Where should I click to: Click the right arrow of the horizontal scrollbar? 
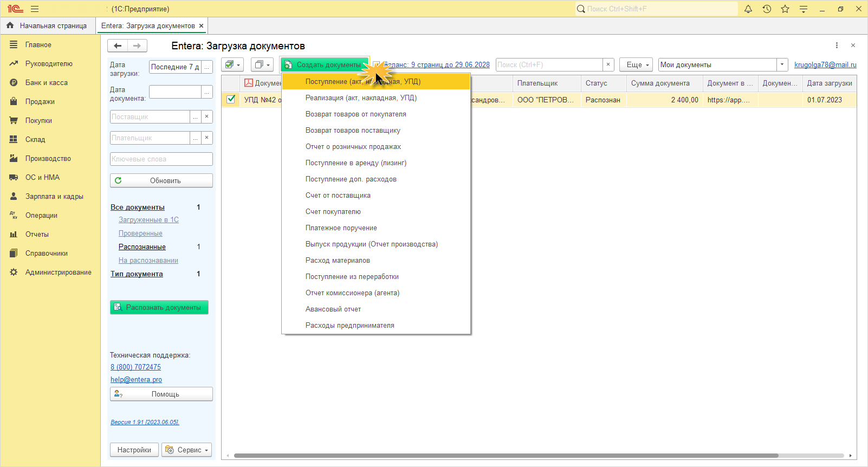pos(851,456)
